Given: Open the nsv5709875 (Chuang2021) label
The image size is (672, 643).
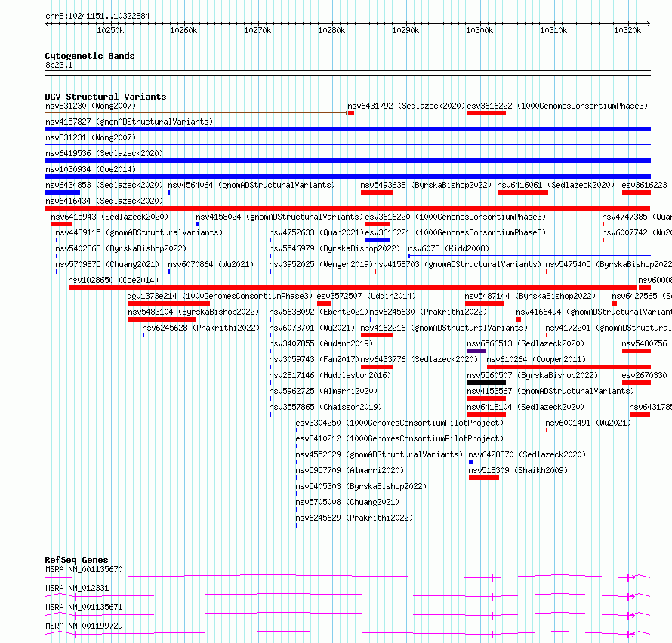Looking at the screenshot, I should (107, 264).
